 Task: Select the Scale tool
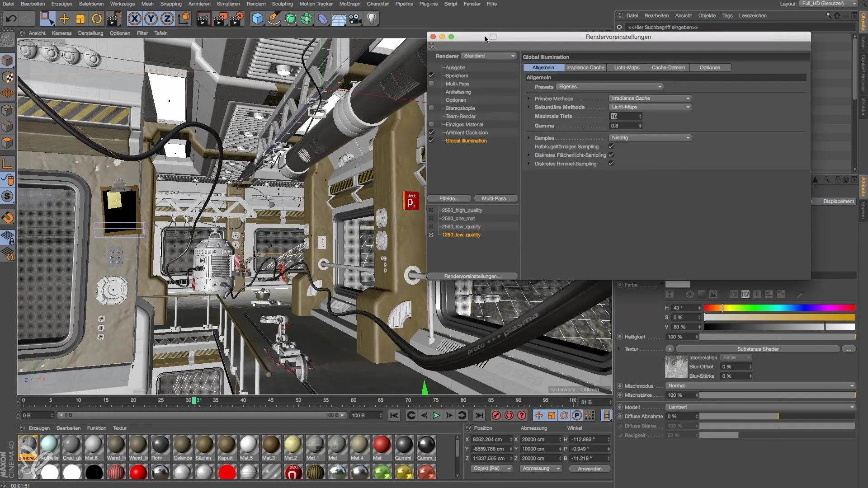click(x=80, y=19)
